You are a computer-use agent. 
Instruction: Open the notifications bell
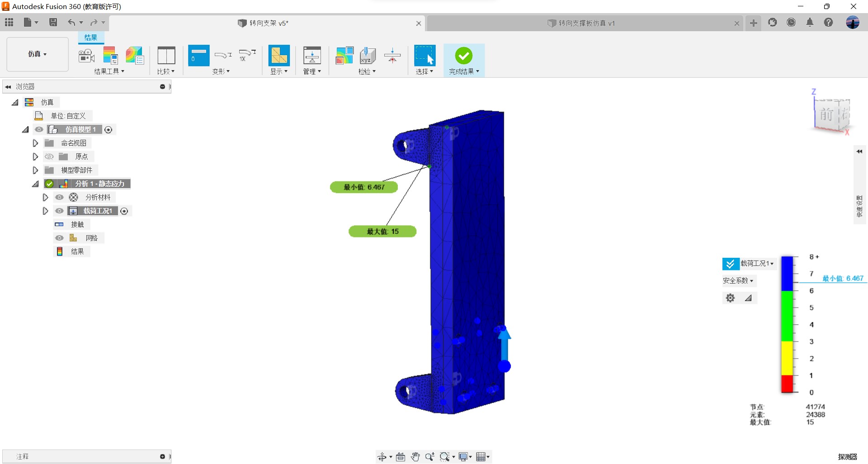tap(810, 22)
